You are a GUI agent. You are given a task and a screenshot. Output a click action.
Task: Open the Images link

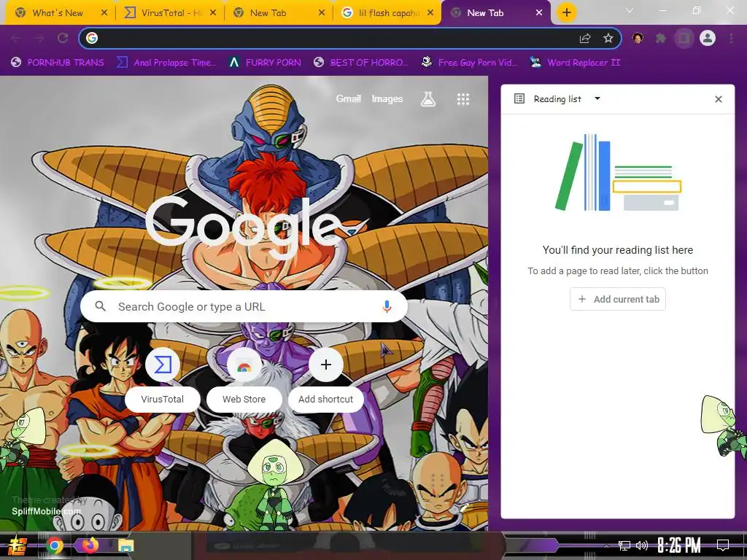tap(387, 98)
